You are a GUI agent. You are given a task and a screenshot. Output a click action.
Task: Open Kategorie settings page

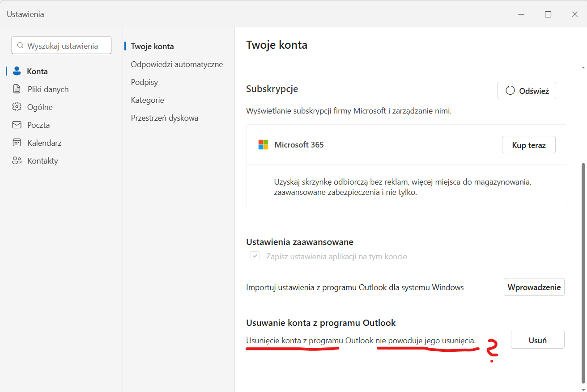pyautogui.click(x=147, y=100)
